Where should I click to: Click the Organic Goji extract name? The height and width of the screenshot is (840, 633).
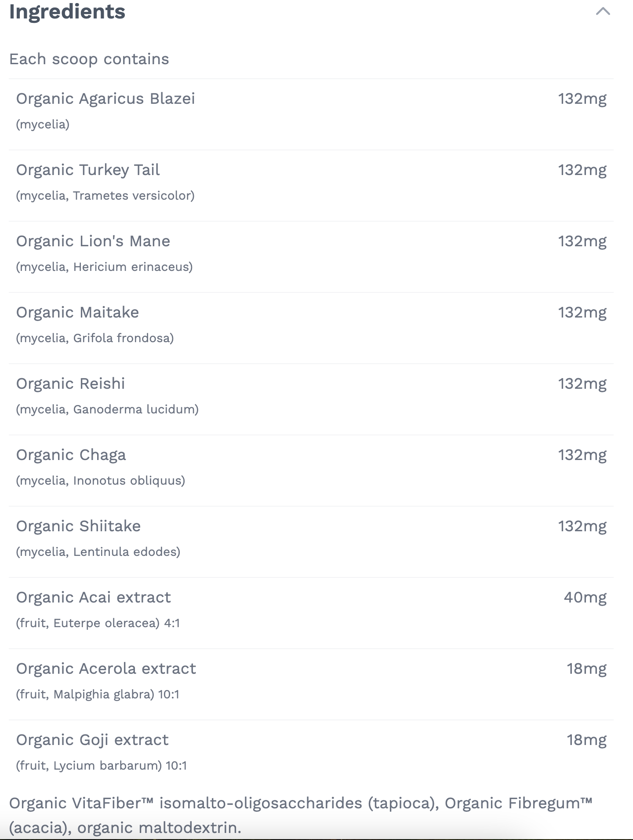pos(92,740)
